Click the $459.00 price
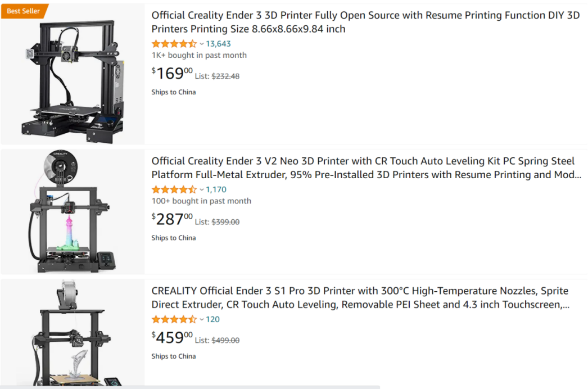The width and height of the screenshot is (588, 389). pyautogui.click(x=172, y=338)
